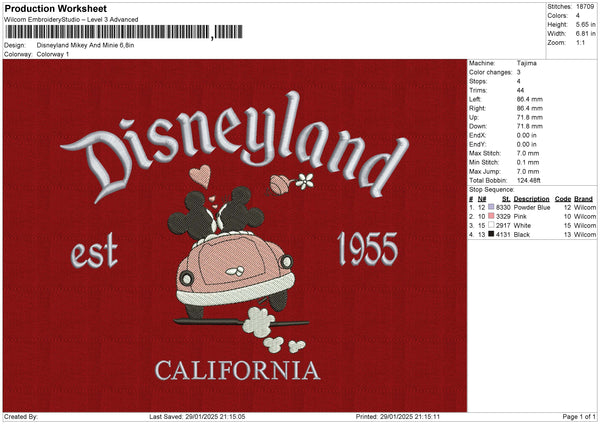Click the Trims value 44
Viewport: 600px width, 424px height.
coord(520,90)
